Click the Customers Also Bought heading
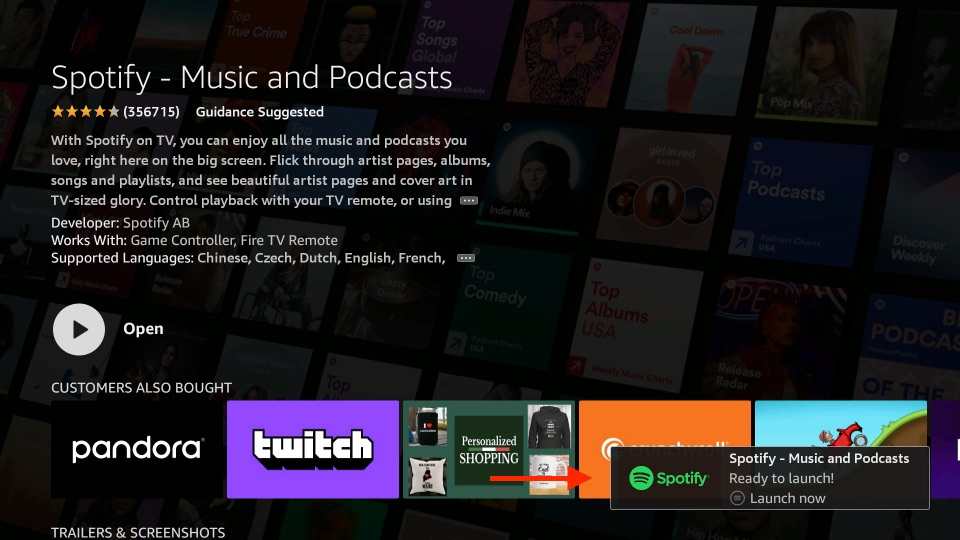This screenshot has width=960, height=540. pos(141,388)
